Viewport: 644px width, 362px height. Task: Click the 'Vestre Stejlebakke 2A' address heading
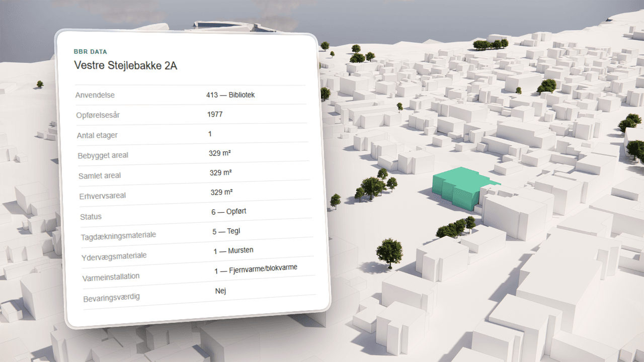pos(125,65)
